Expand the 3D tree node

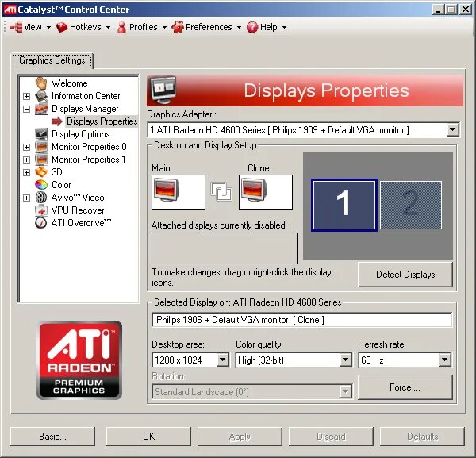27,172
